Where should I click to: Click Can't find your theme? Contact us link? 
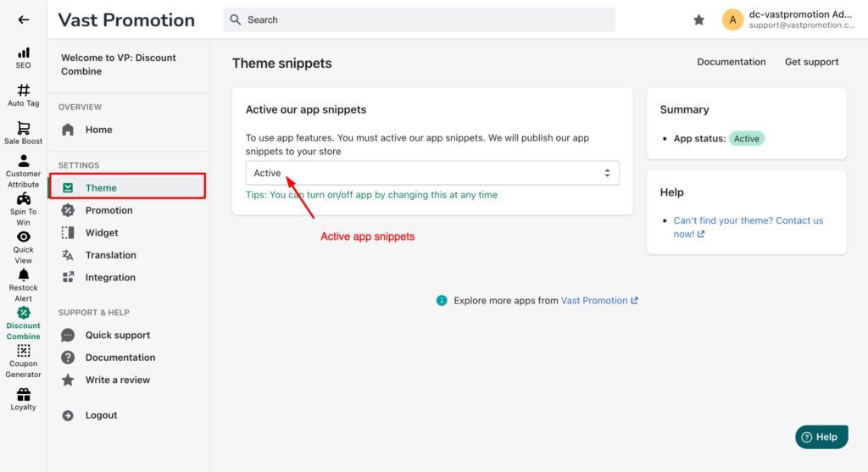pyautogui.click(x=748, y=227)
